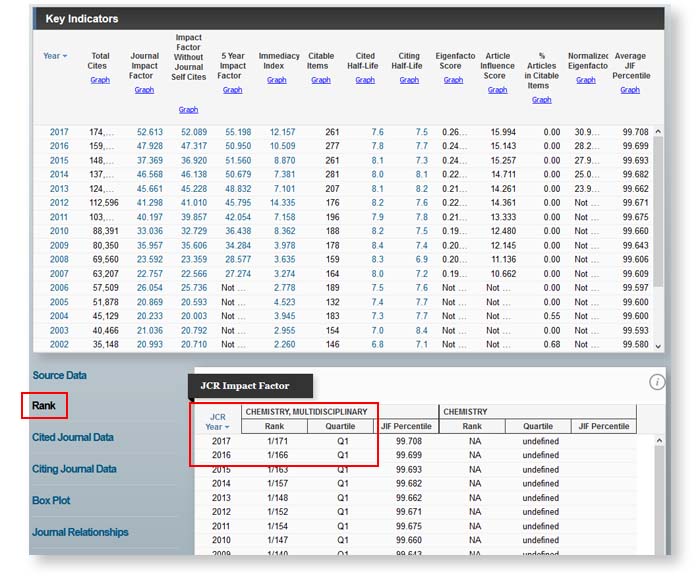This screenshot has height=586, width=700.
Task: Open Graph under Impact Factor Without Self Cites
Action: tap(188, 109)
